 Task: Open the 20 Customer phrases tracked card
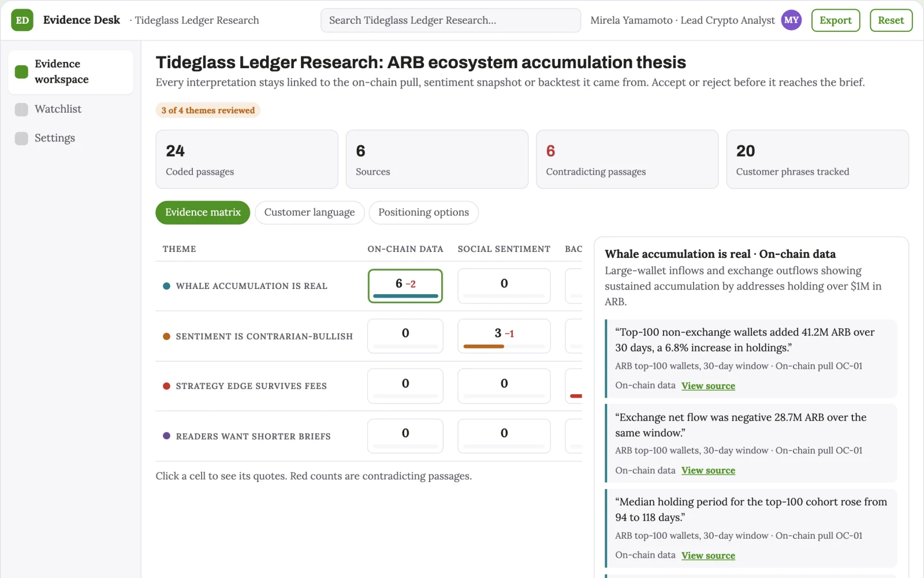(818, 160)
